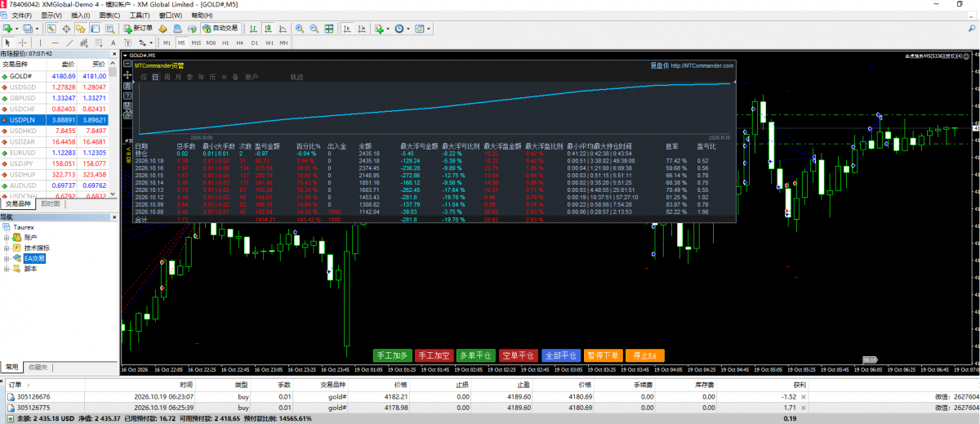Zoom out the chart with the magnifier minus icon
980x424 pixels.
click(x=314, y=28)
